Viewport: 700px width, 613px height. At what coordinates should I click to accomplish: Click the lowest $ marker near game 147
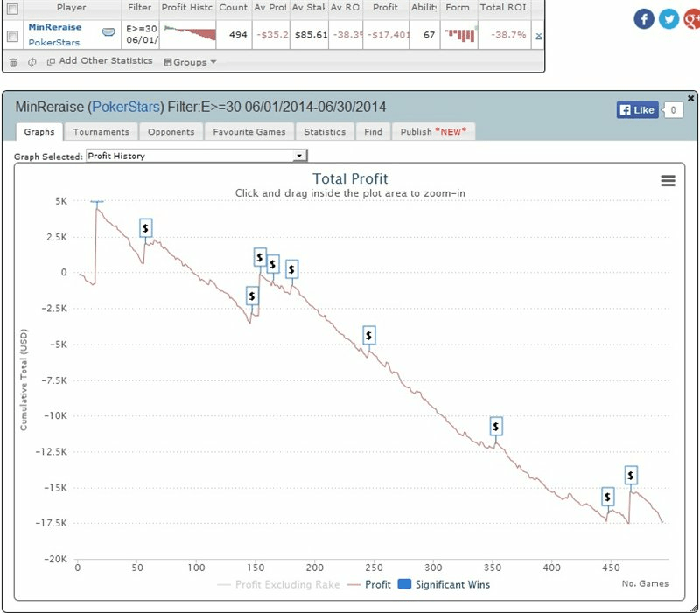[252, 296]
